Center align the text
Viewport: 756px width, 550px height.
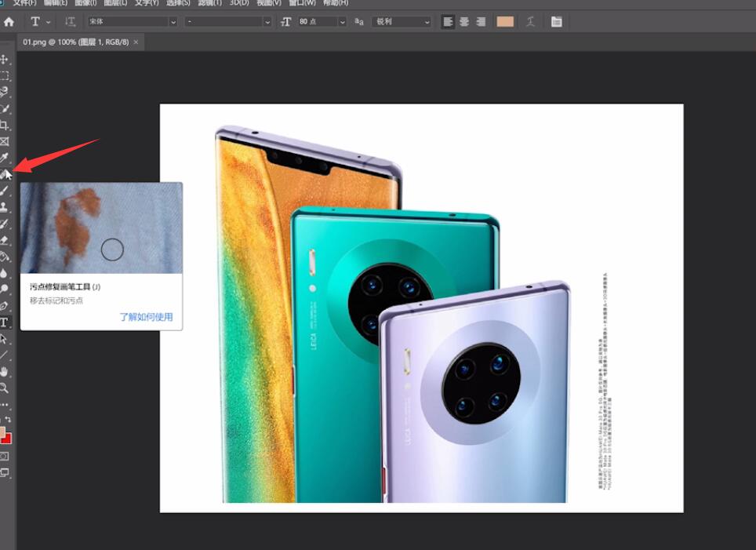tap(464, 22)
